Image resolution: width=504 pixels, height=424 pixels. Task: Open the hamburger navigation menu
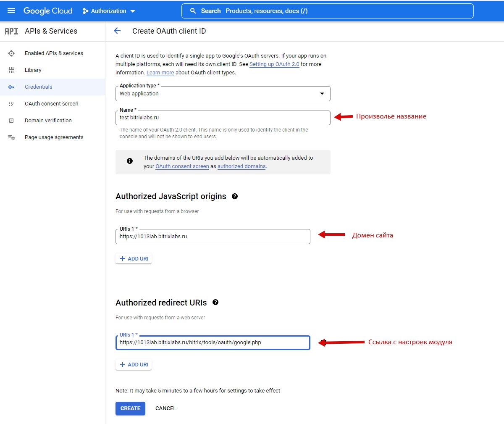[x=11, y=11]
